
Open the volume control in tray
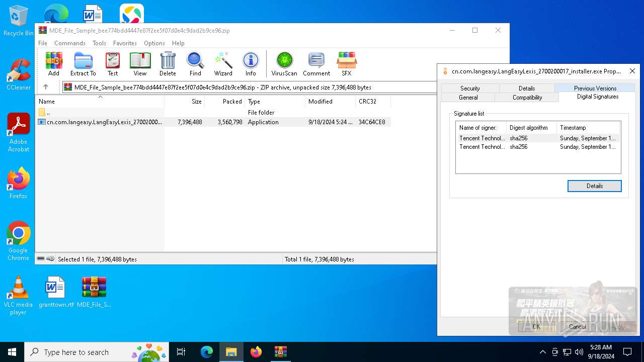click(579, 352)
